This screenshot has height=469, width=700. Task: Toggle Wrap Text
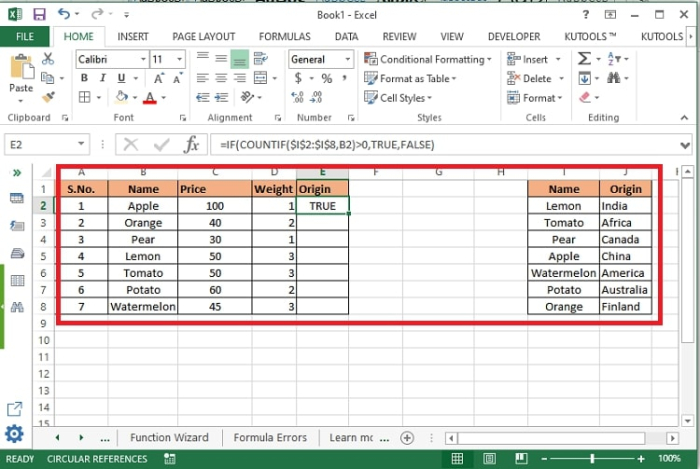click(x=261, y=58)
